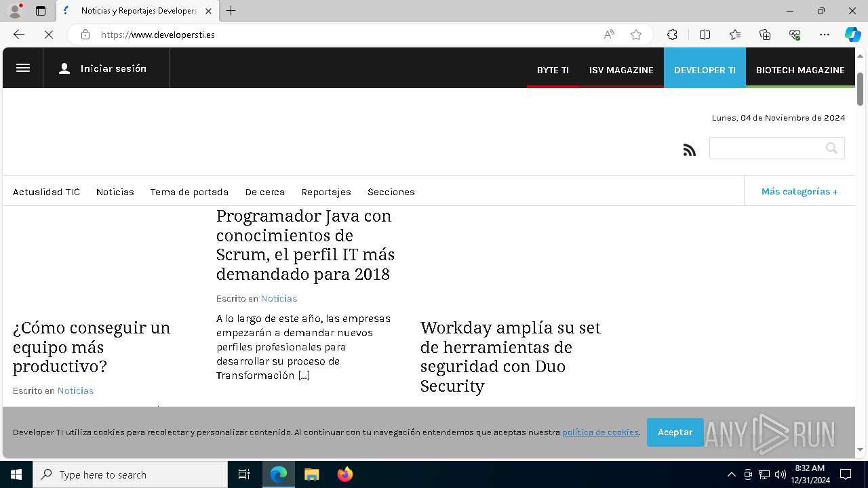Open the Secciones menu item
Viewport: 868px width, 488px height.
[391, 192]
